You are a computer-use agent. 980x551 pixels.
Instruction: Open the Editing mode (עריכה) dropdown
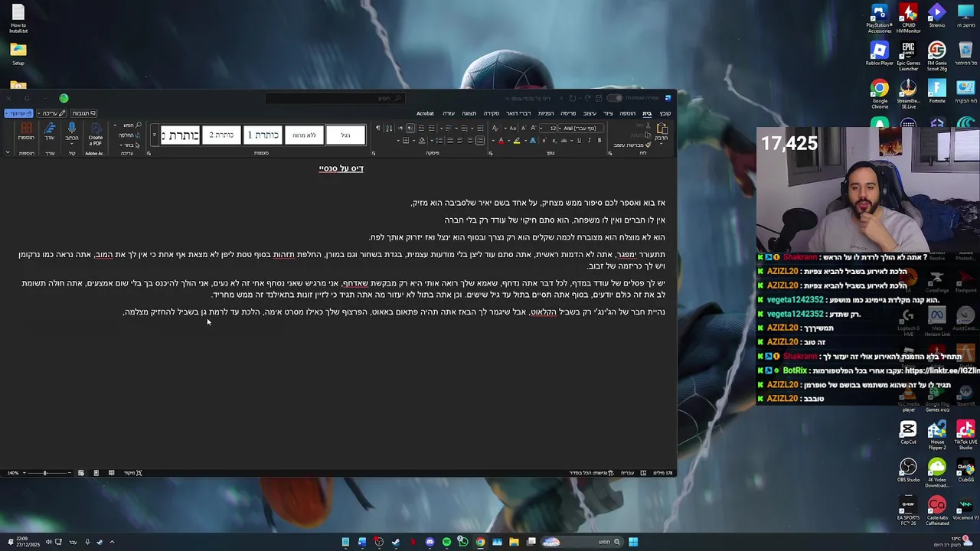coord(52,113)
